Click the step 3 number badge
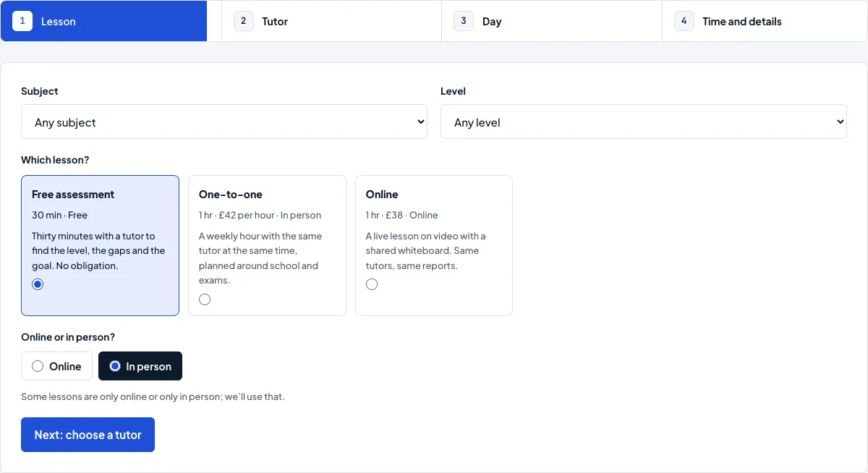This screenshot has width=868, height=473. pyautogui.click(x=464, y=21)
